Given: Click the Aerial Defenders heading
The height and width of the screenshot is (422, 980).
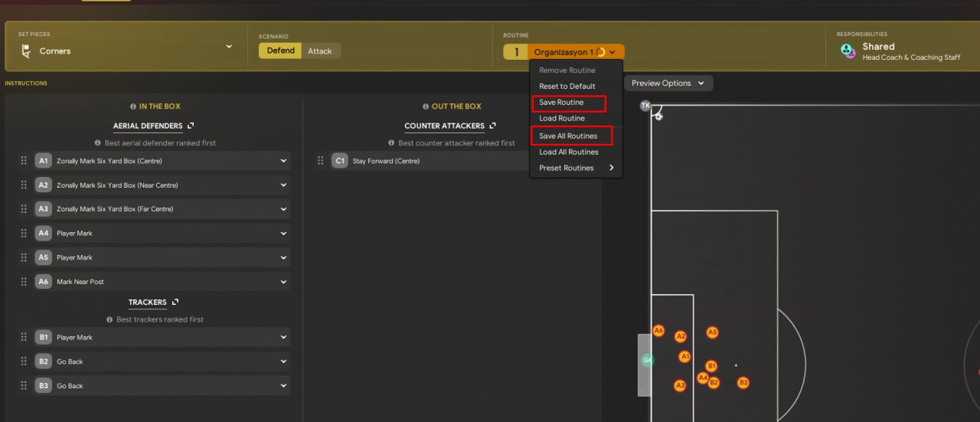Looking at the screenshot, I should (x=148, y=126).
